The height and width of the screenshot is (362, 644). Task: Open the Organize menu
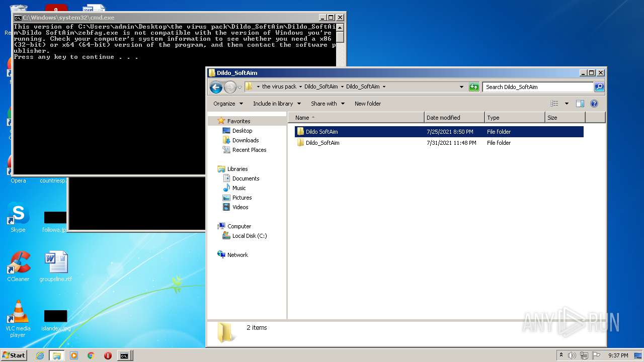[228, 104]
